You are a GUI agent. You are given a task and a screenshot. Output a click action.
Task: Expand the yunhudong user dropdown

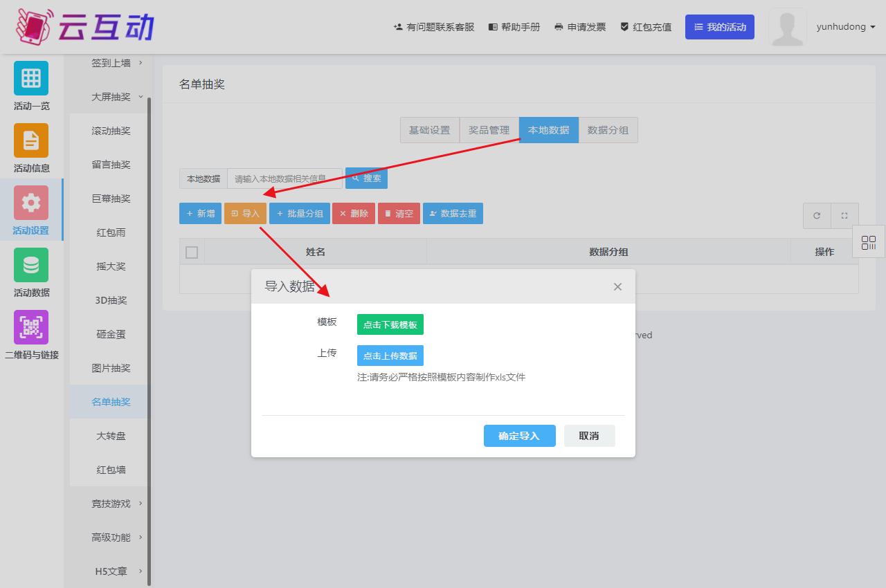[x=846, y=27]
